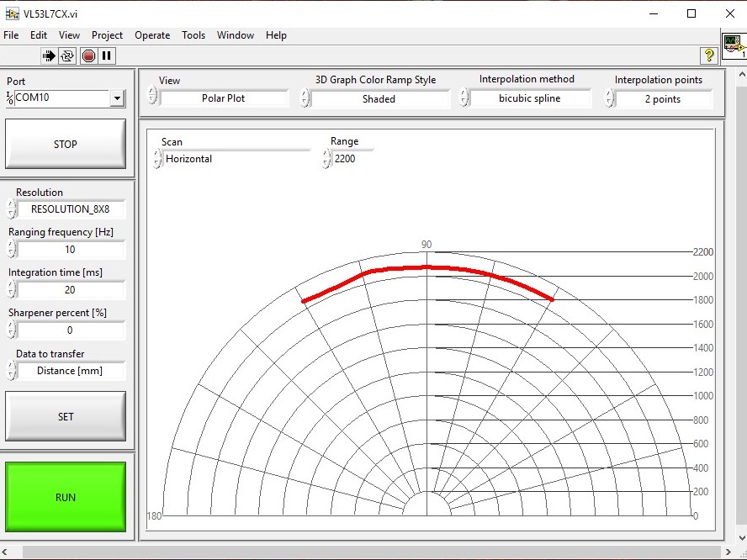Open the Project menu
The height and width of the screenshot is (560, 747).
click(107, 35)
